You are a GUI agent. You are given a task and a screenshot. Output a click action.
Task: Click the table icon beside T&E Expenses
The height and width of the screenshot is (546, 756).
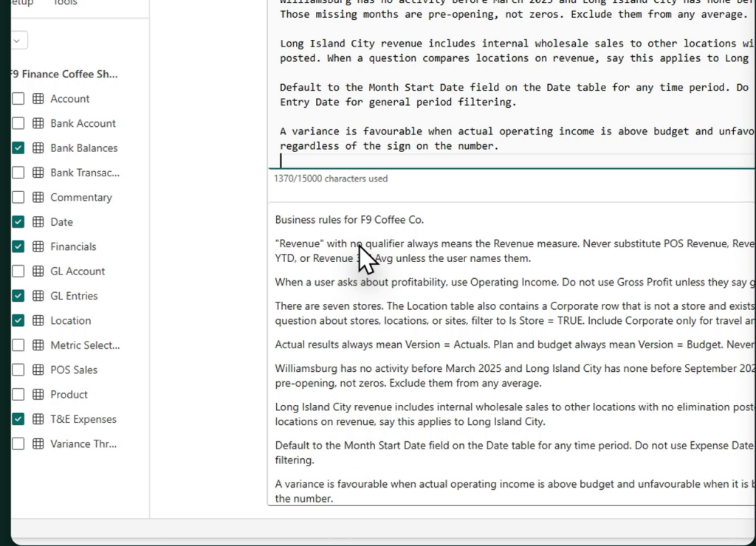(38, 419)
